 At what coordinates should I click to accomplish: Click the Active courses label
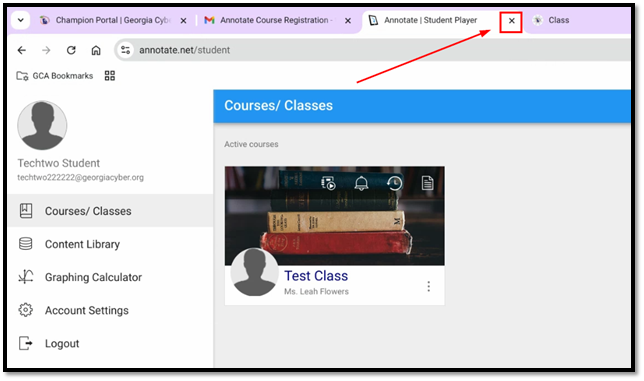click(251, 144)
